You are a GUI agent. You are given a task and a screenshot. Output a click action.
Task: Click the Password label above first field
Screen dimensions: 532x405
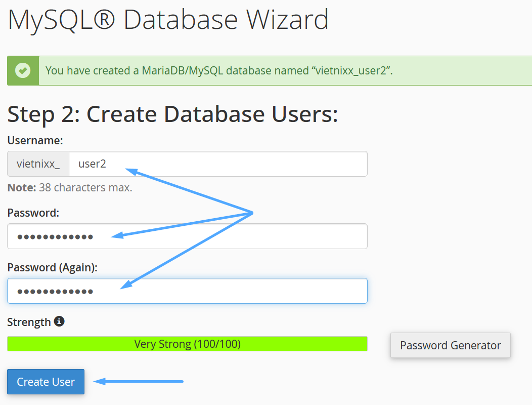click(x=33, y=213)
